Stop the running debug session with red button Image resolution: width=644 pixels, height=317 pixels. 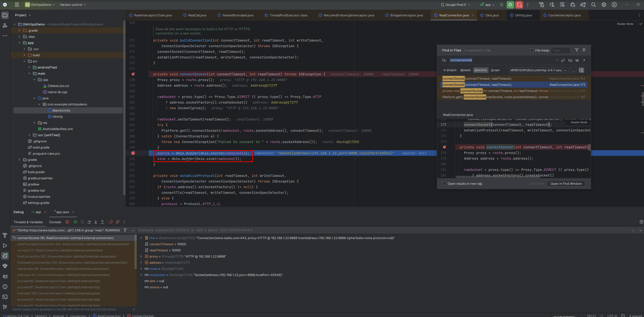pyautogui.click(x=519, y=5)
